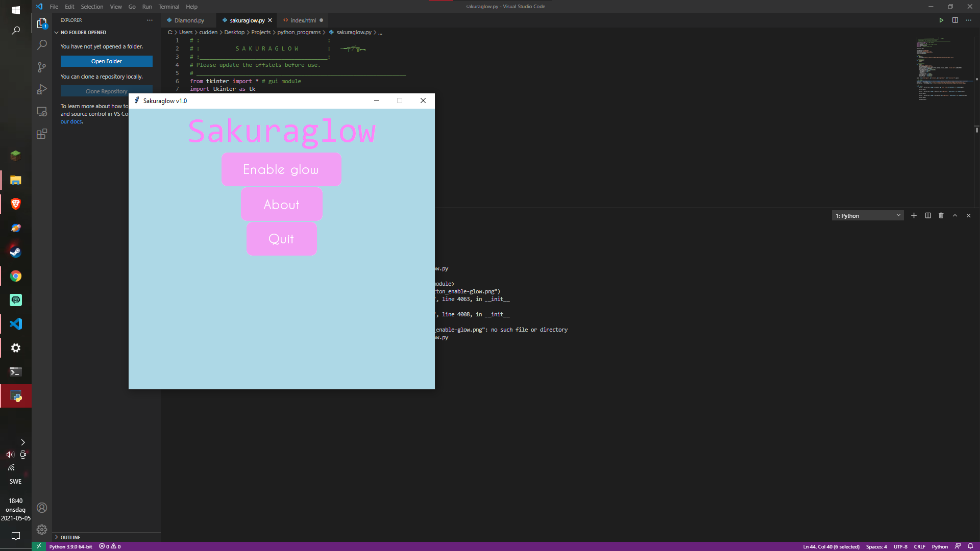Add a new terminal with the plus icon

pos(914,215)
